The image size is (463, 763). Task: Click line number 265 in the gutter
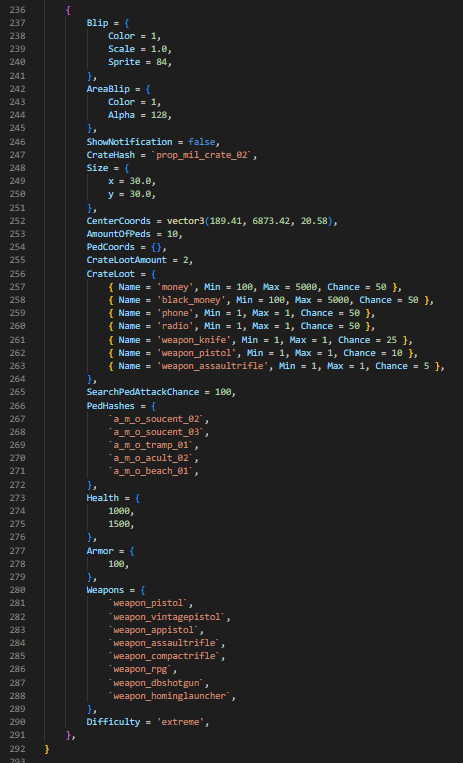coord(18,392)
